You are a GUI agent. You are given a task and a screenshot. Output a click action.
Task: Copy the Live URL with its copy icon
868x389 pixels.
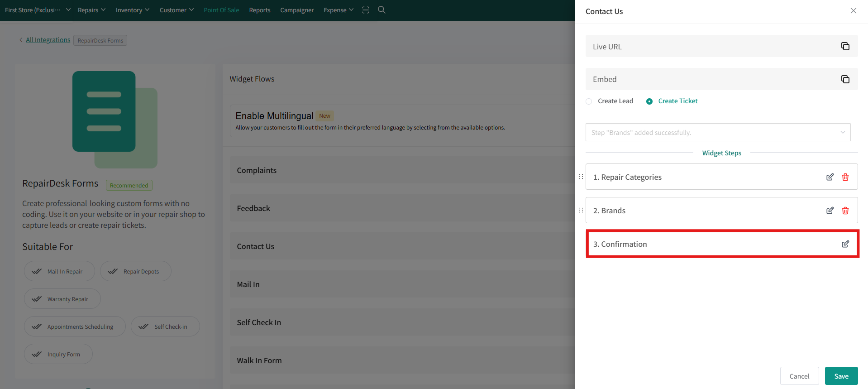click(x=845, y=46)
